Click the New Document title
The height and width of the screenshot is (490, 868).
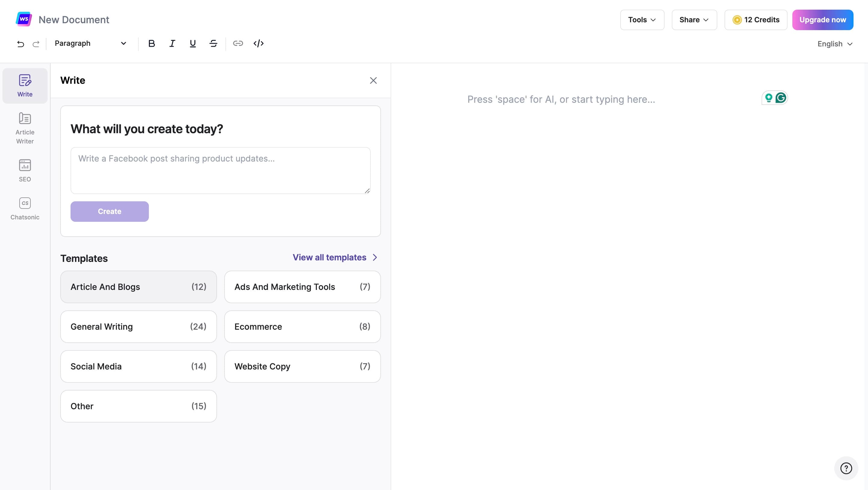click(74, 20)
